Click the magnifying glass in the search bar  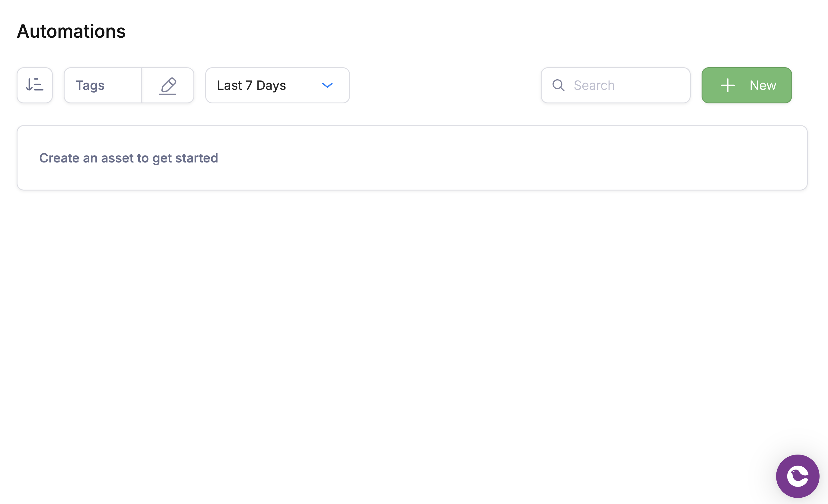559,85
